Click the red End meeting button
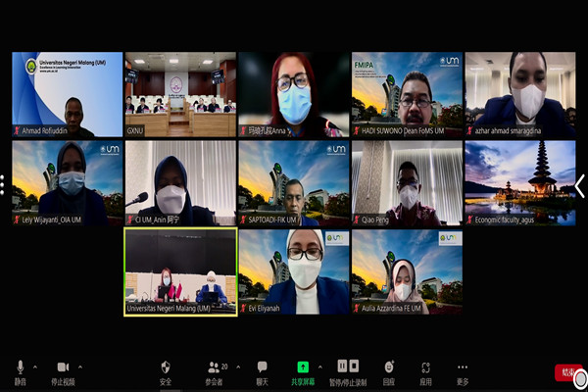This screenshot has height=392, width=588. (x=567, y=372)
